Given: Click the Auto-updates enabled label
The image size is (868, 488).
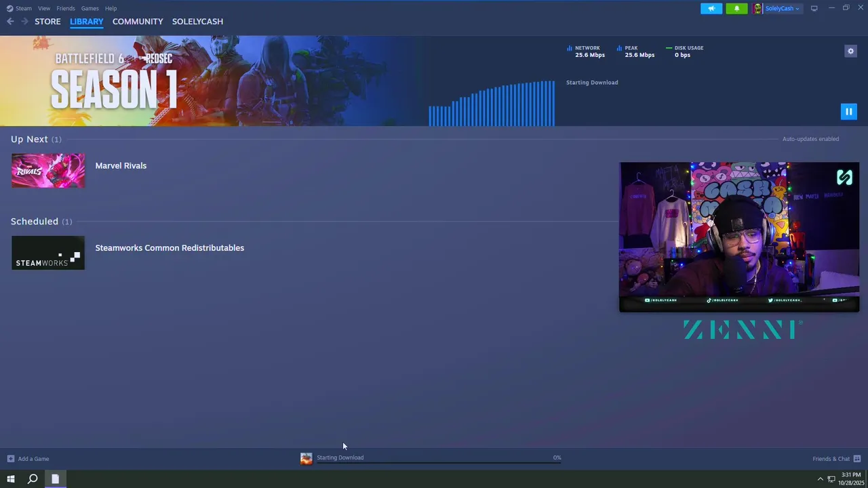Looking at the screenshot, I should coord(810,139).
